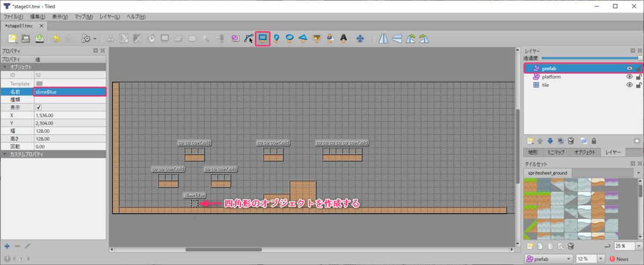Select the Insert Template tool
This screenshot has width=644, height=265.
(x=330, y=39)
